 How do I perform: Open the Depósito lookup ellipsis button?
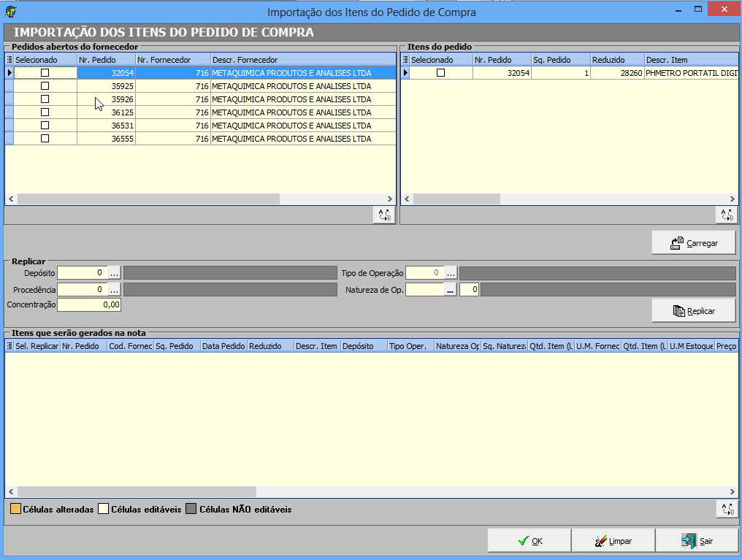[114, 272]
